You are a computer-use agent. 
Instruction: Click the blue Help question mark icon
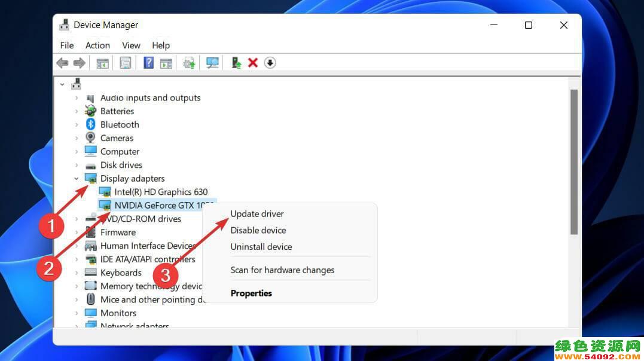148,63
